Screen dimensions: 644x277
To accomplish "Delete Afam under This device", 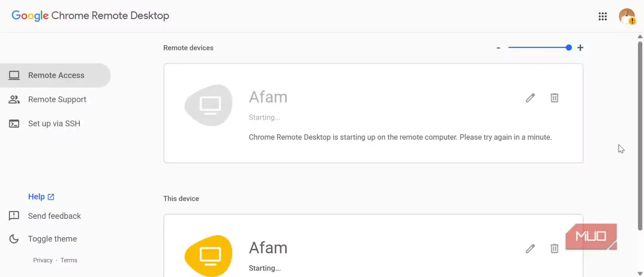I will 554,249.
